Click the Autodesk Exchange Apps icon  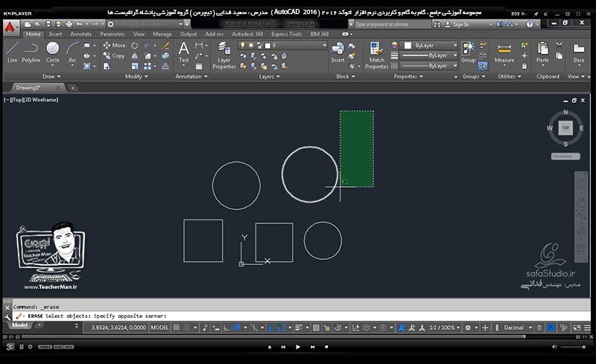(499, 24)
